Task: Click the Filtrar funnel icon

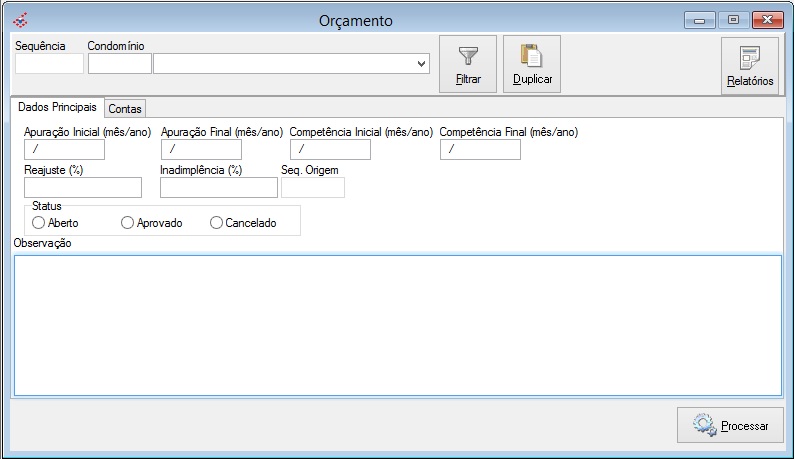Action: point(468,57)
